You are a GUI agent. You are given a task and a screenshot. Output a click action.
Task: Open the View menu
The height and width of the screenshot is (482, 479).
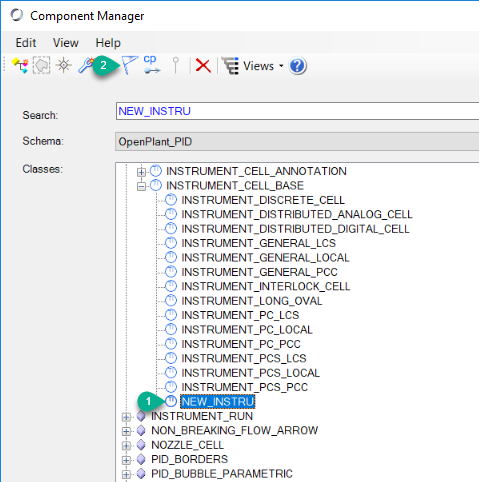click(x=66, y=43)
